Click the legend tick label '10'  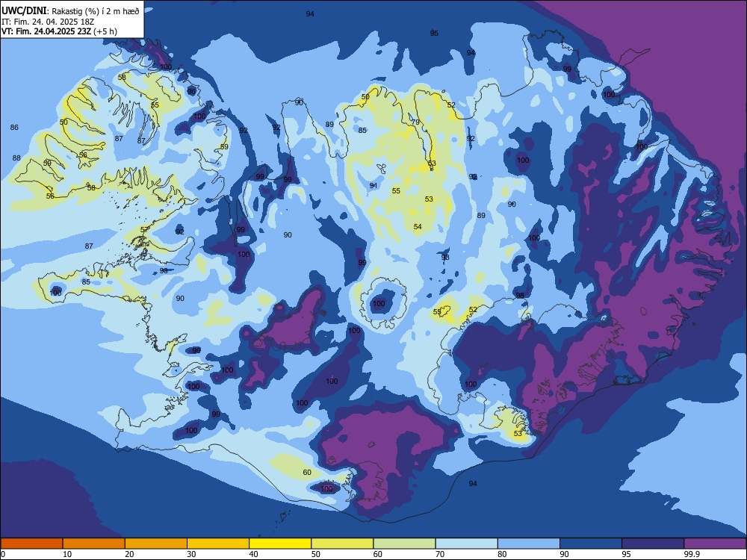(x=67, y=554)
